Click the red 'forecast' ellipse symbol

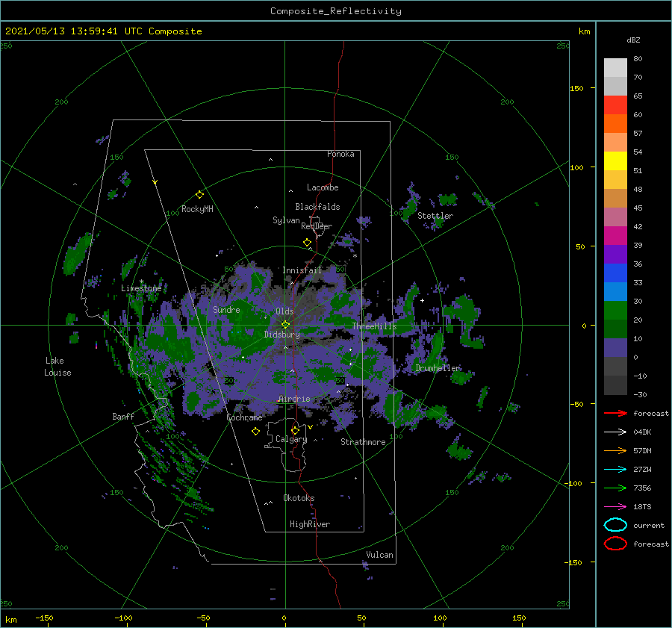(615, 544)
